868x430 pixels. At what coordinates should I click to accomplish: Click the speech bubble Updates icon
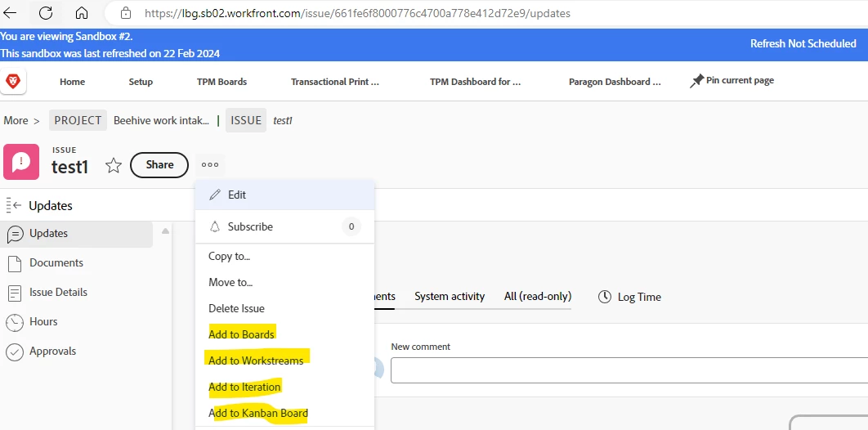[15, 234]
